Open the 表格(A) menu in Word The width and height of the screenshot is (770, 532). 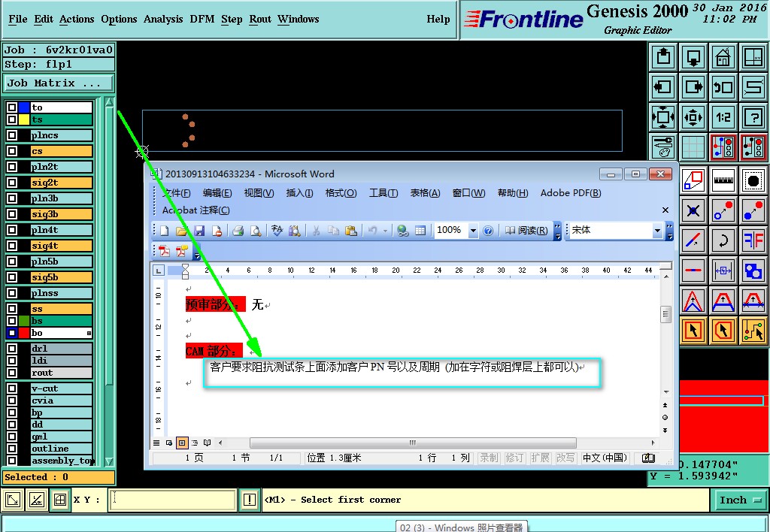425,193
